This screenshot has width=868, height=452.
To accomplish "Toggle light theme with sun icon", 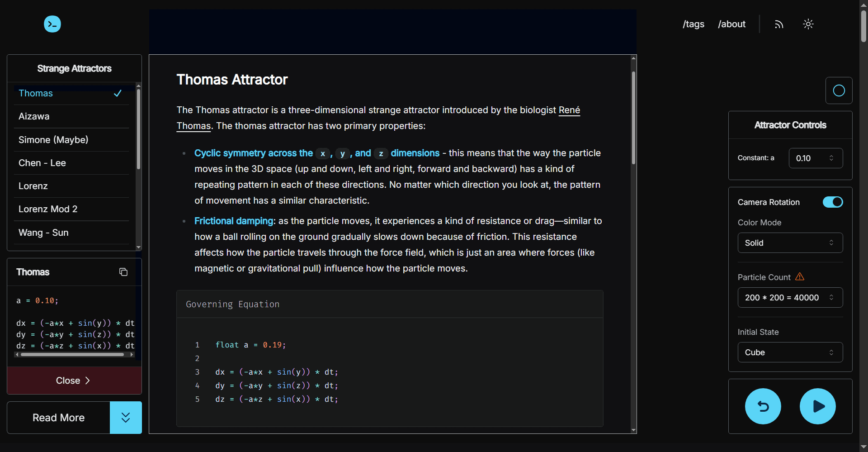I will (x=808, y=24).
